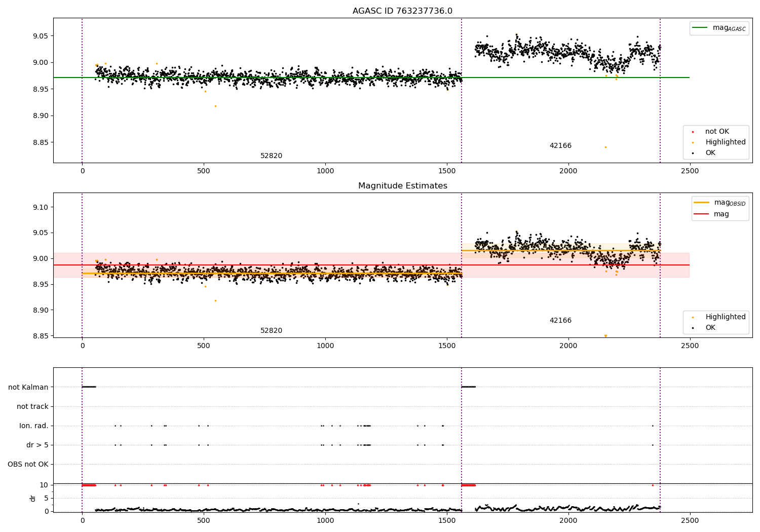Screen dimensions: 760x532
Task: Click the 8.85 y-tick in top plot
Action: tap(41, 142)
